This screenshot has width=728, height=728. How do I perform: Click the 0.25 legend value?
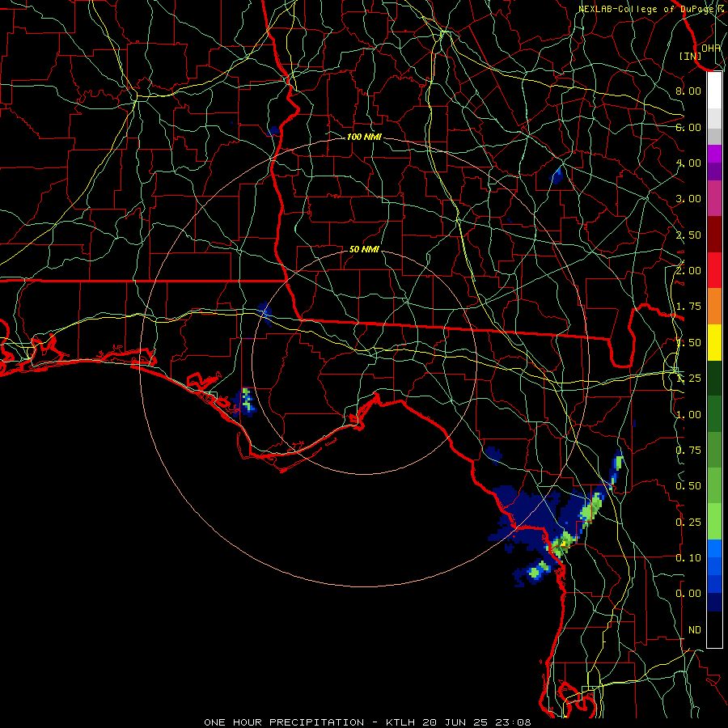[x=688, y=523]
